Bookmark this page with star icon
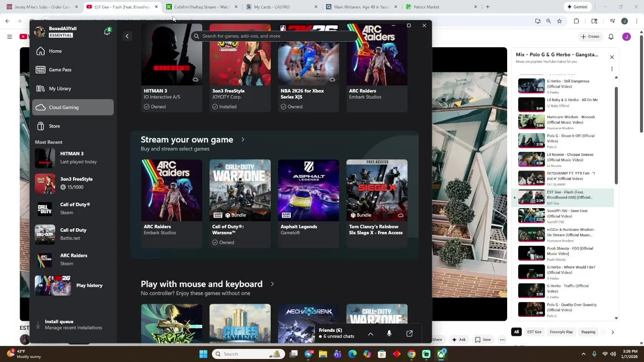Viewport: 644px width, 362px height. coord(559,21)
